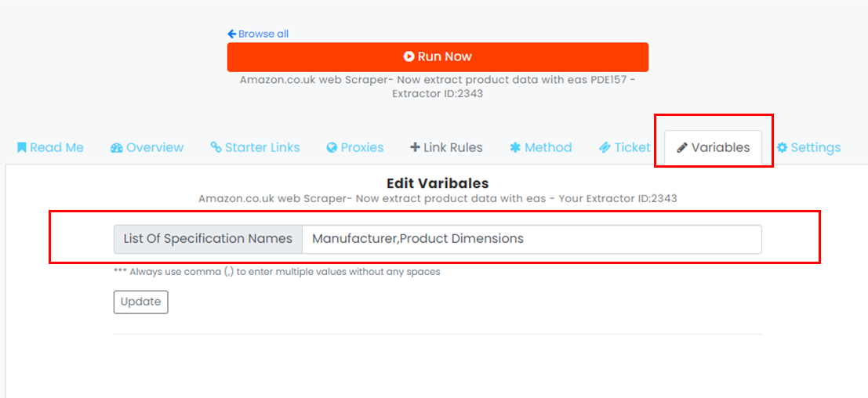Click the ticket icon beside Ticket

coord(605,147)
